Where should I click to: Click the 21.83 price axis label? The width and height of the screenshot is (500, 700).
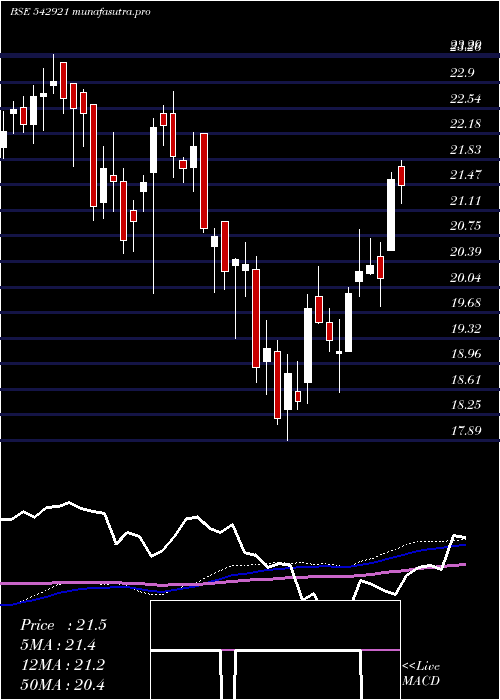coord(466,150)
